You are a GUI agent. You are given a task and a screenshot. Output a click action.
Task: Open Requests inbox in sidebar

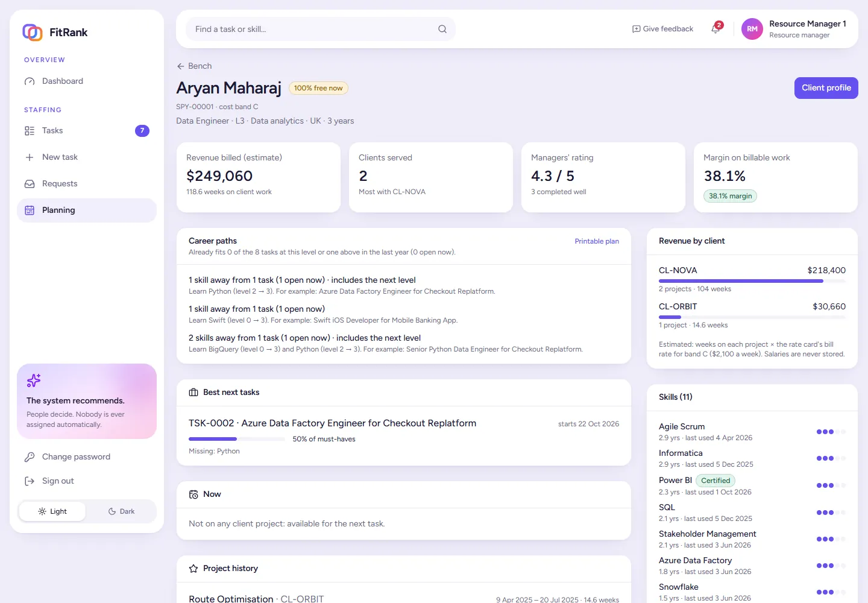[87, 184]
